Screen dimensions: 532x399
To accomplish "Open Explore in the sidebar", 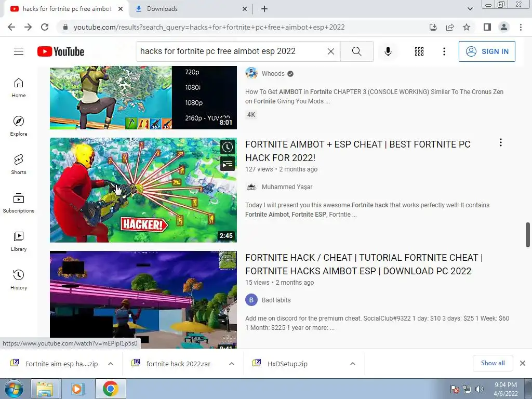I will click(x=19, y=126).
